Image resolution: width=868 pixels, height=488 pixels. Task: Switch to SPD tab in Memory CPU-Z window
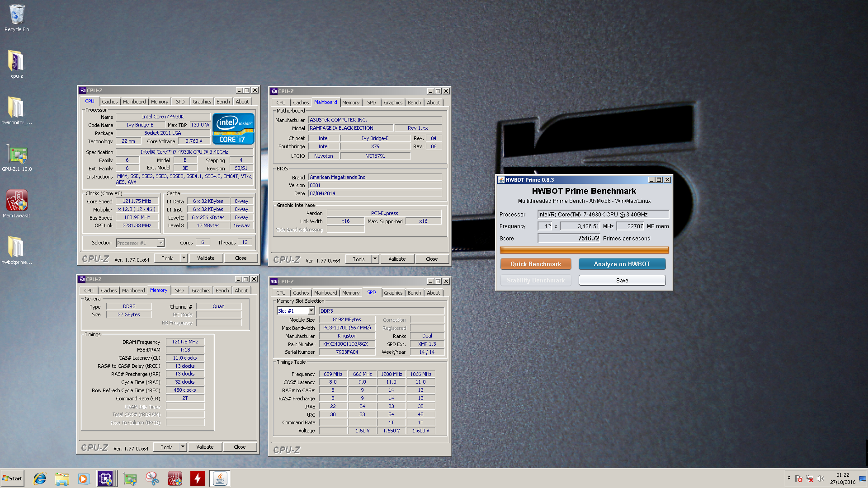click(x=179, y=291)
